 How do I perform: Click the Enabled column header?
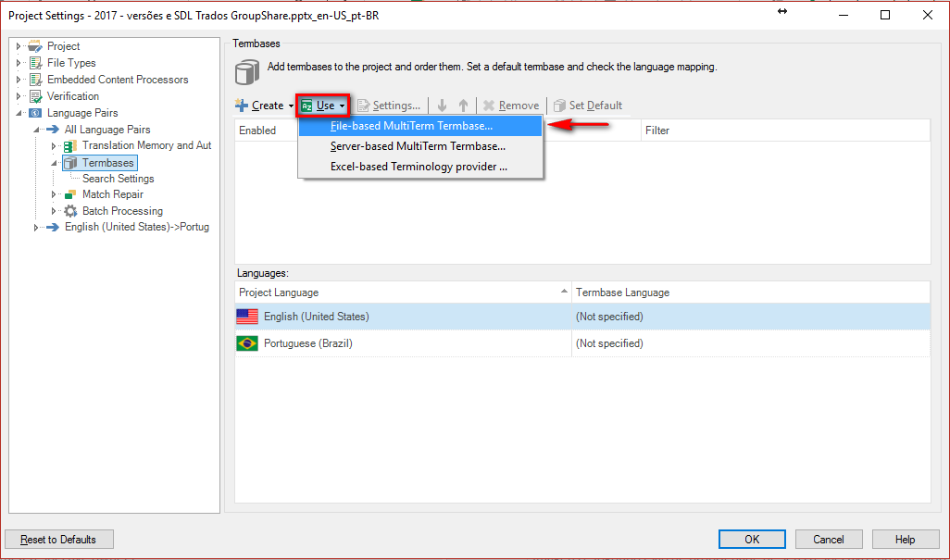tap(257, 131)
